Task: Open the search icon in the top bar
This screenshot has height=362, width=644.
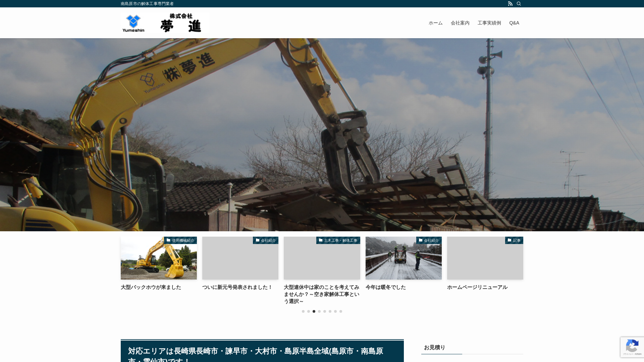Action: 519,4
